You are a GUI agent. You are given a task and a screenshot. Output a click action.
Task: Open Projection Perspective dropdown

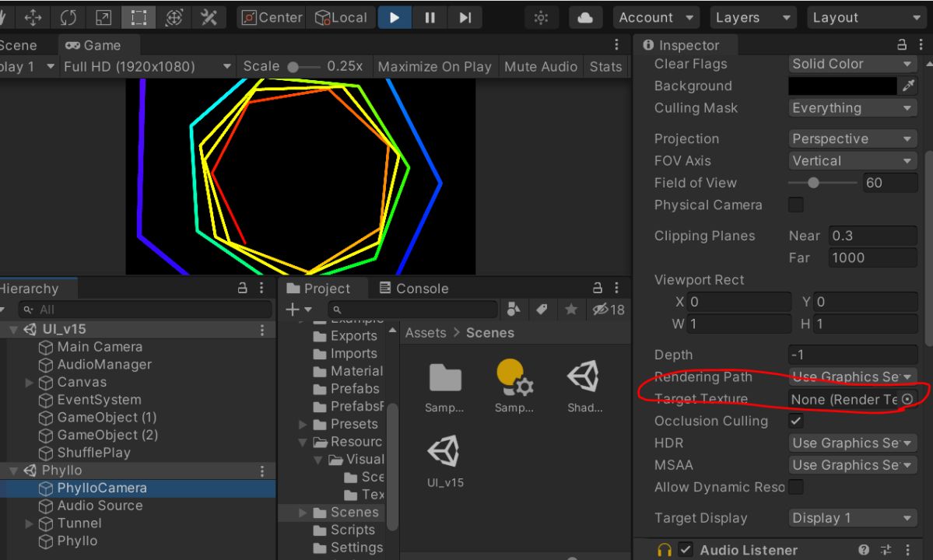[852, 138]
